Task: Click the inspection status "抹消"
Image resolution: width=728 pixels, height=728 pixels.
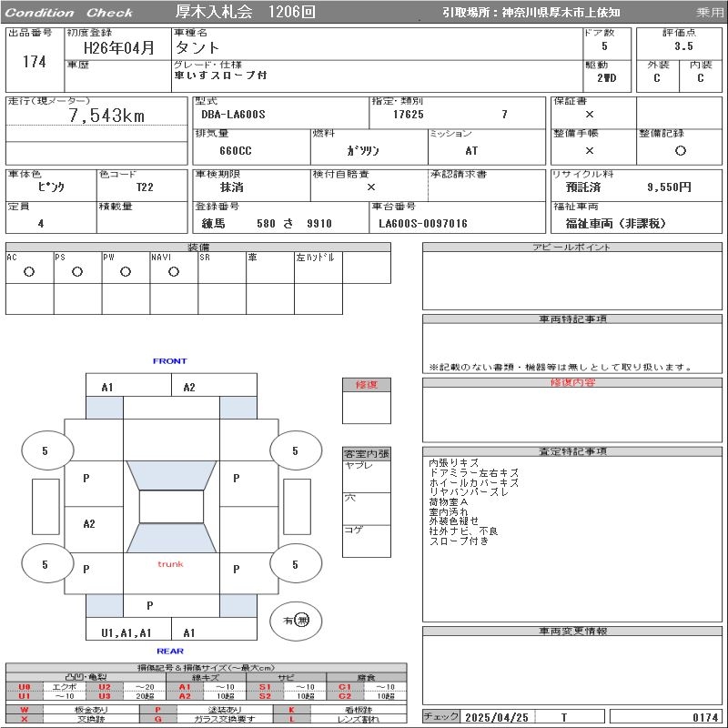Action: (232, 187)
